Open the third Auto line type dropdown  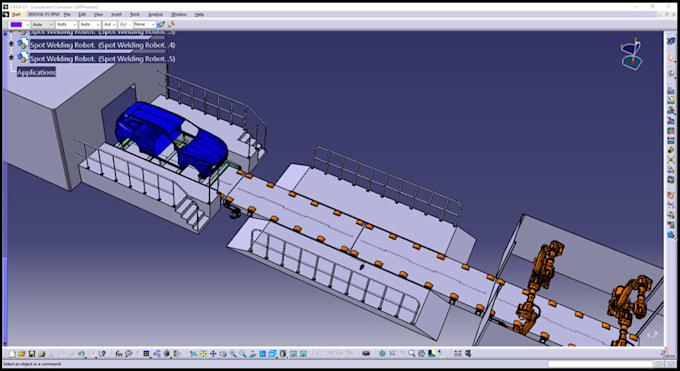pyautogui.click(x=90, y=24)
